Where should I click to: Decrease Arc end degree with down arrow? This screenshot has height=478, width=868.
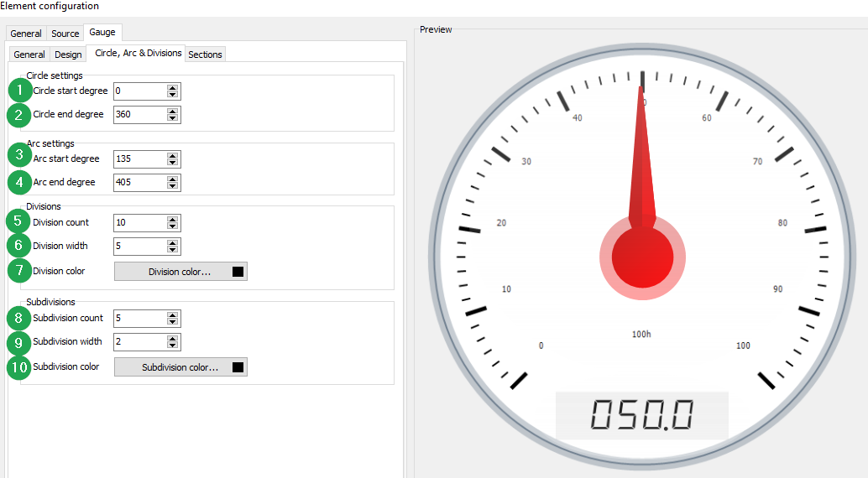point(172,186)
